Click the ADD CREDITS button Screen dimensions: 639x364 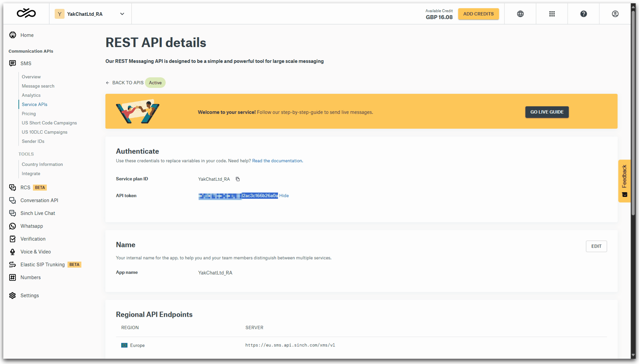(478, 14)
